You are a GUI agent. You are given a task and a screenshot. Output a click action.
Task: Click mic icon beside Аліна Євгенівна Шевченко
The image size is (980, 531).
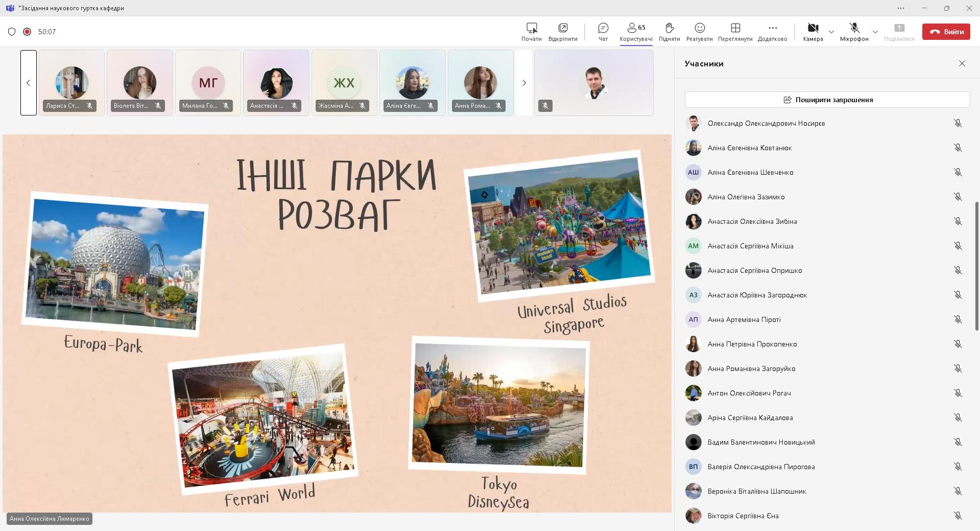[x=958, y=172]
